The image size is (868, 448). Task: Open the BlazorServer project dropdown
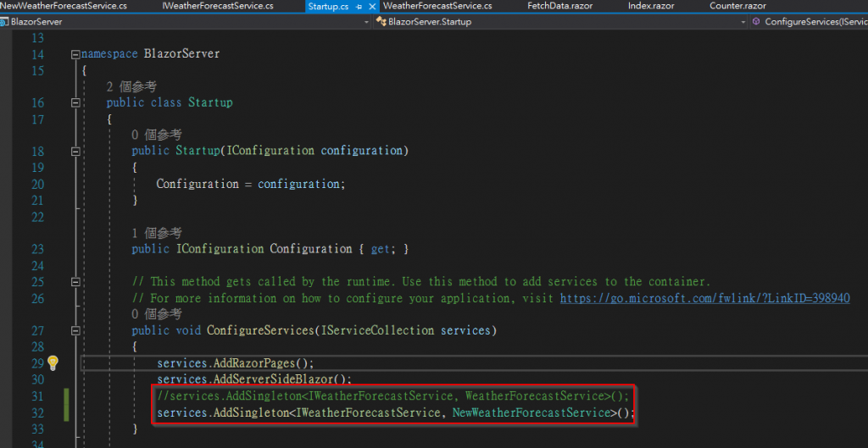366,21
